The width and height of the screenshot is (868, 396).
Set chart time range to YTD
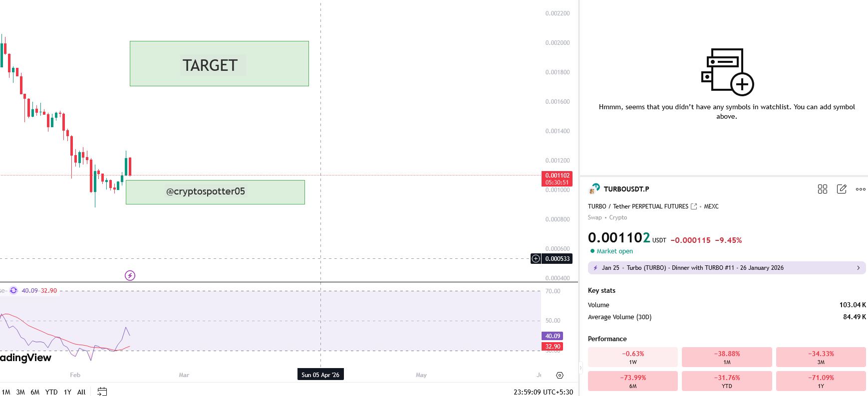[x=51, y=392]
